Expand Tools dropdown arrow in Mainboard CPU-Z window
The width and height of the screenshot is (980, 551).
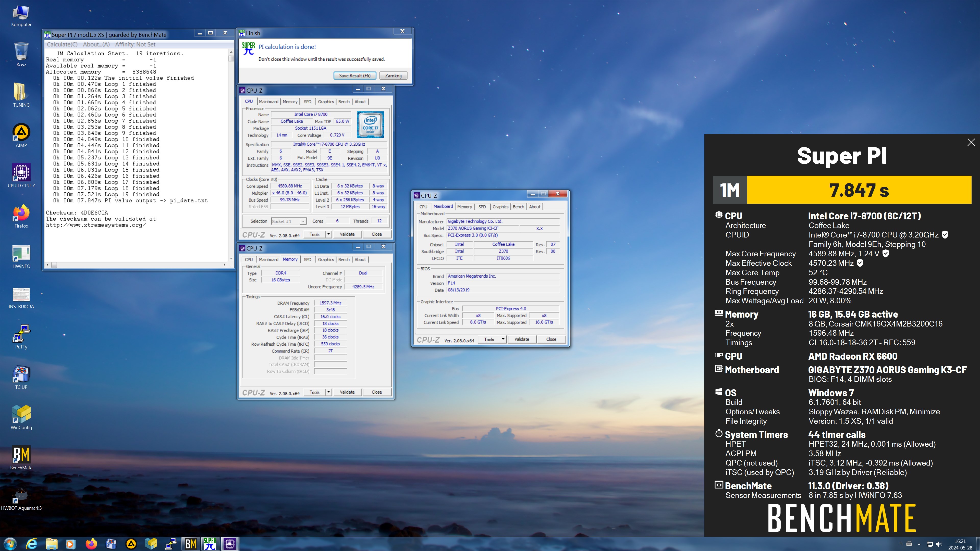[503, 339]
